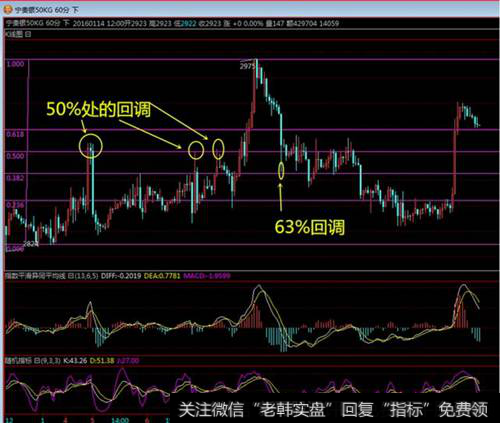This screenshot has width=500, height=423.
Task: Click the 0.618 Fibonacci level label
Action: click(x=15, y=134)
